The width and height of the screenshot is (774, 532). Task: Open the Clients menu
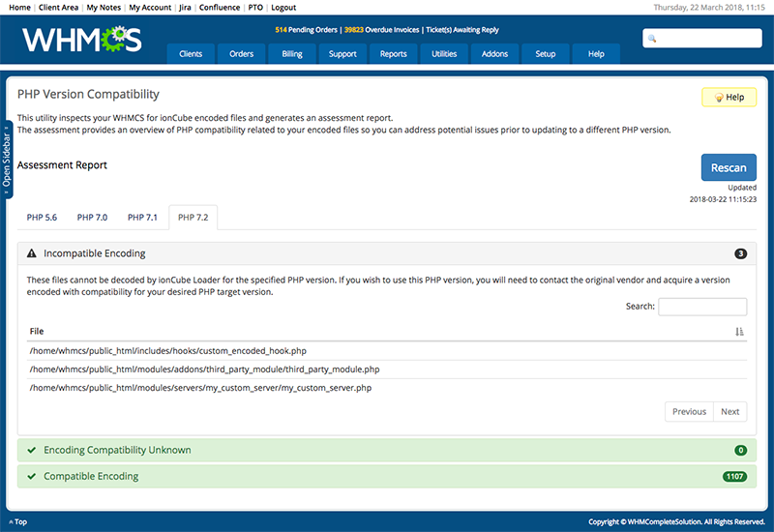tap(191, 54)
